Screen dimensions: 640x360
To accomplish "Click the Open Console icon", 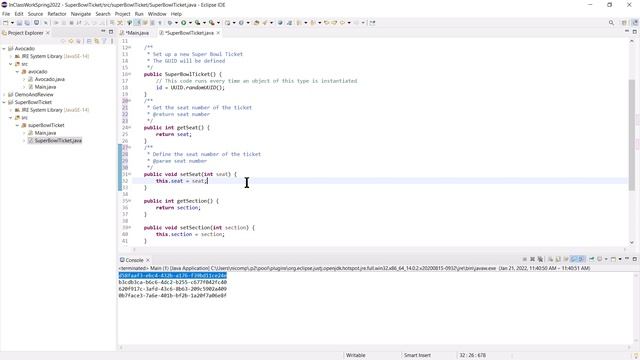I will (x=613, y=259).
